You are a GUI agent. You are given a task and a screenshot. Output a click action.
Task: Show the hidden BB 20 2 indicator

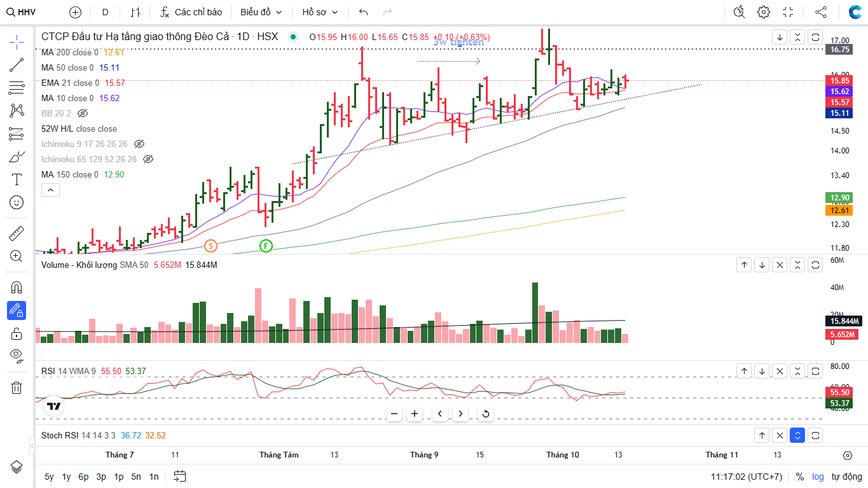click(x=82, y=113)
